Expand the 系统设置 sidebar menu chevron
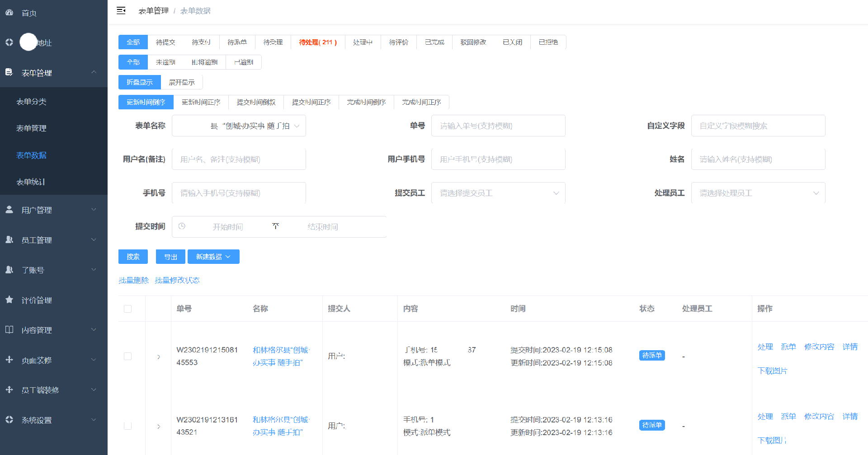The height and width of the screenshot is (455, 868). coord(94,420)
